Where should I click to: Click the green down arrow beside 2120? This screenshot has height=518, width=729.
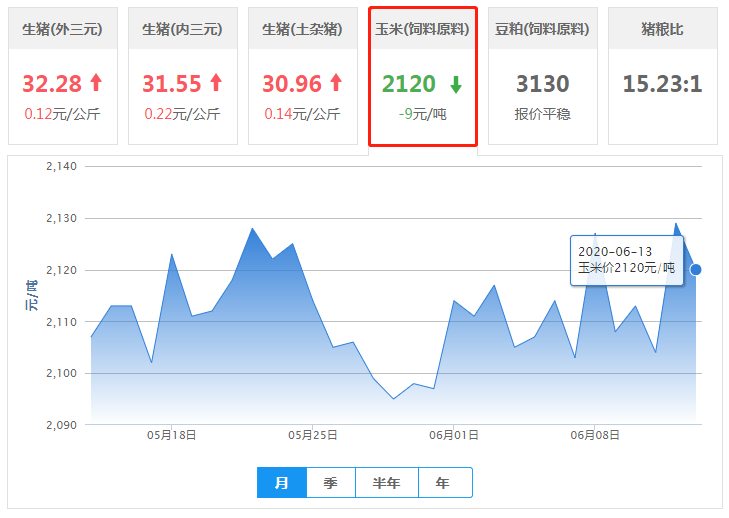[x=455, y=84]
